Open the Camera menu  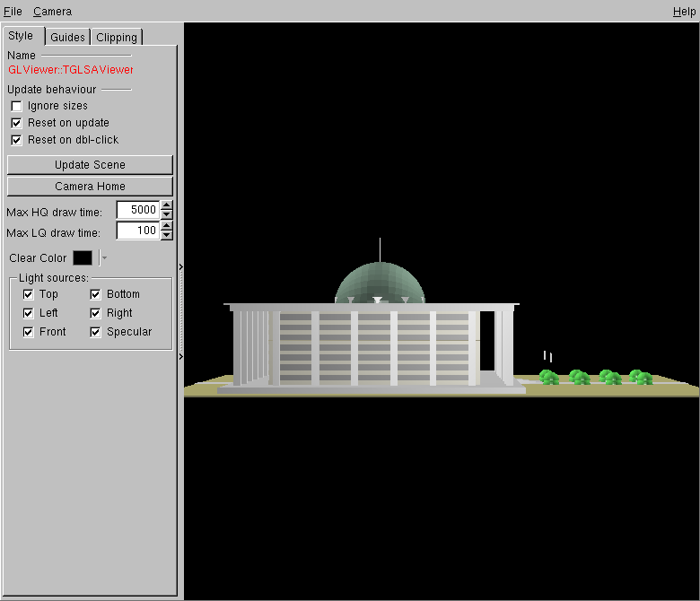click(x=52, y=12)
